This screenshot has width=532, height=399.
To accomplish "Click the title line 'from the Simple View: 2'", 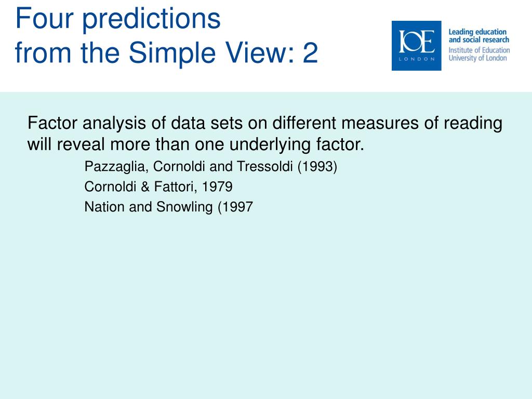I will tap(166, 52).
